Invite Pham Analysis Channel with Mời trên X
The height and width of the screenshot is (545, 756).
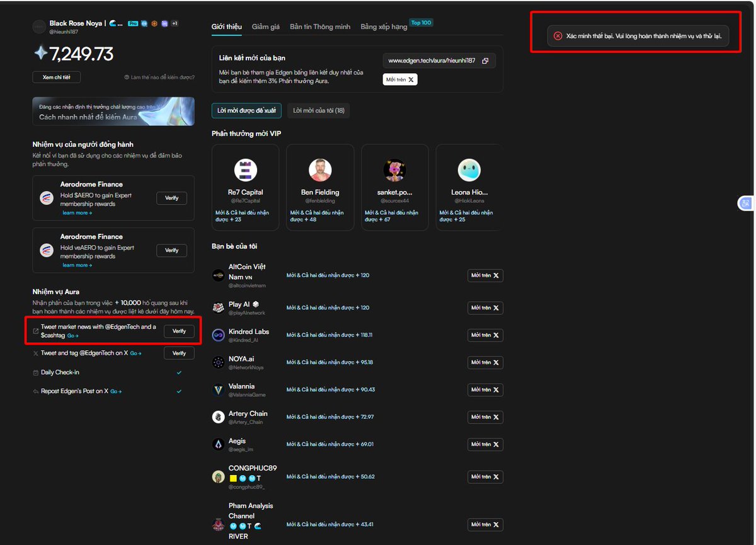[485, 524]
